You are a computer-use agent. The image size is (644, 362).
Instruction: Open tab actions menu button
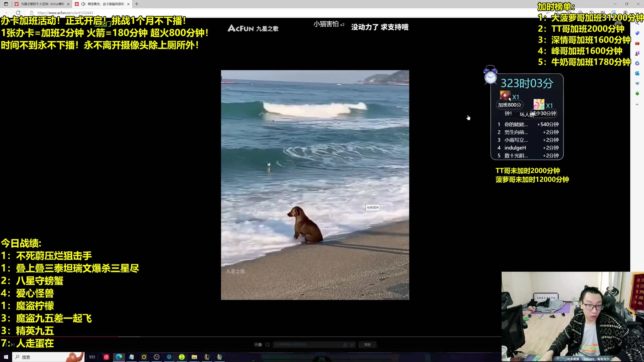[6, 4]
